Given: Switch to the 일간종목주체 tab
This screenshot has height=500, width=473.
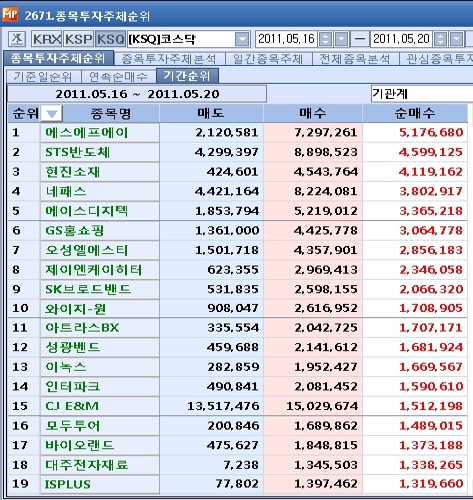Looking at the screenshot, I should (268, 59).
